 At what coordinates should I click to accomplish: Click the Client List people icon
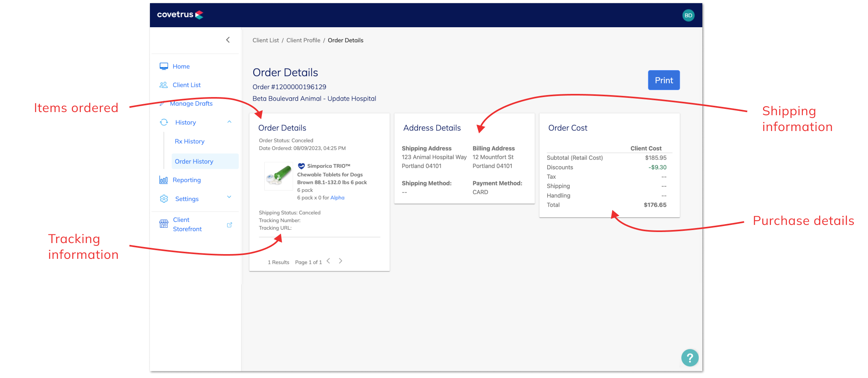click(164, 84)
